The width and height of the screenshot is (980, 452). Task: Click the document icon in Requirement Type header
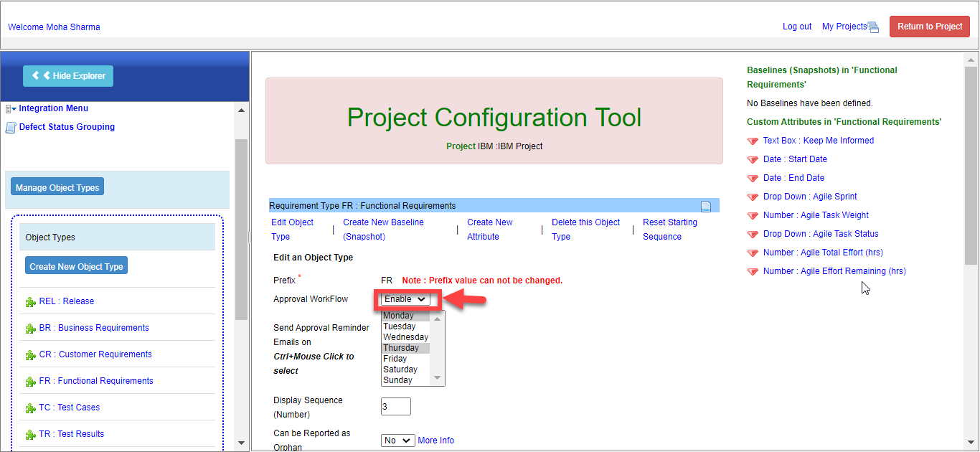[x=706, y=207]
